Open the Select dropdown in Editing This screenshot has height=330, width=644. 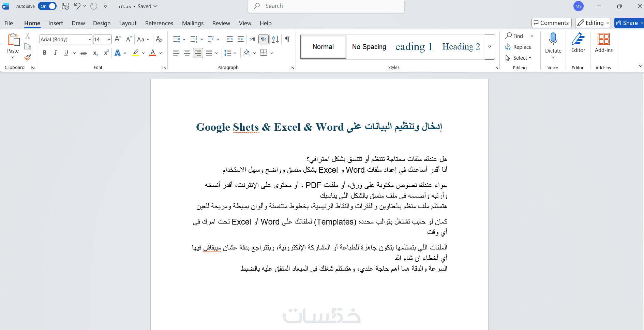point(518,58)
